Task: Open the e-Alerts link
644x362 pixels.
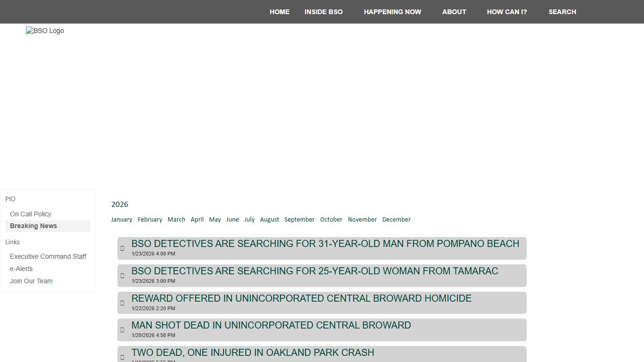Action: [21, 269]
